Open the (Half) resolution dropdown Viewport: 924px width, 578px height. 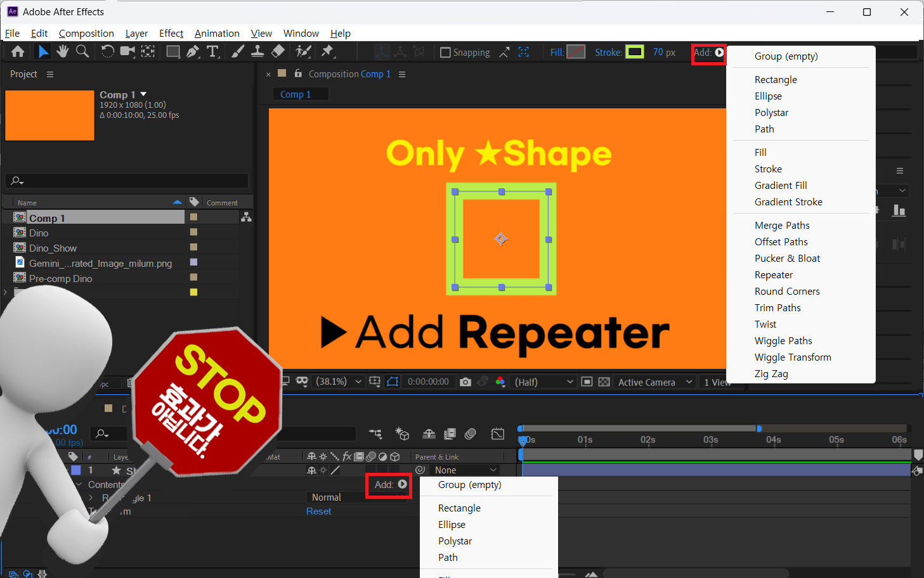[x=544, y=382]
